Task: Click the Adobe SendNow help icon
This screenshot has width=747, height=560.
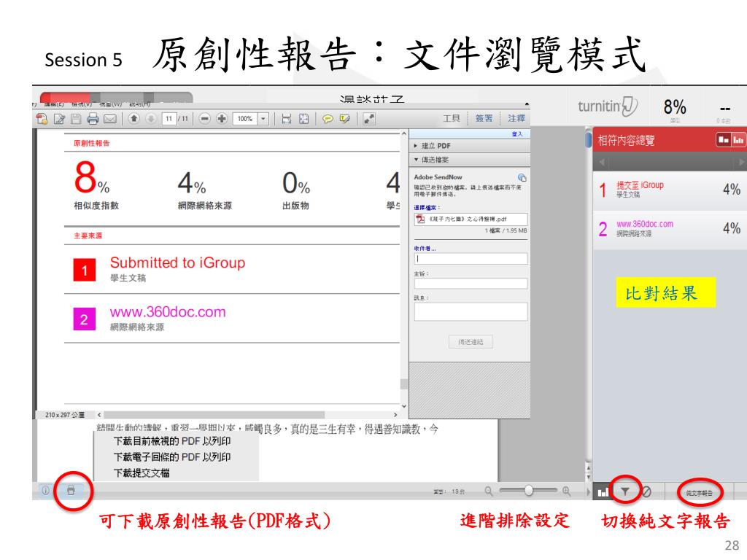Action: [522, 177]
